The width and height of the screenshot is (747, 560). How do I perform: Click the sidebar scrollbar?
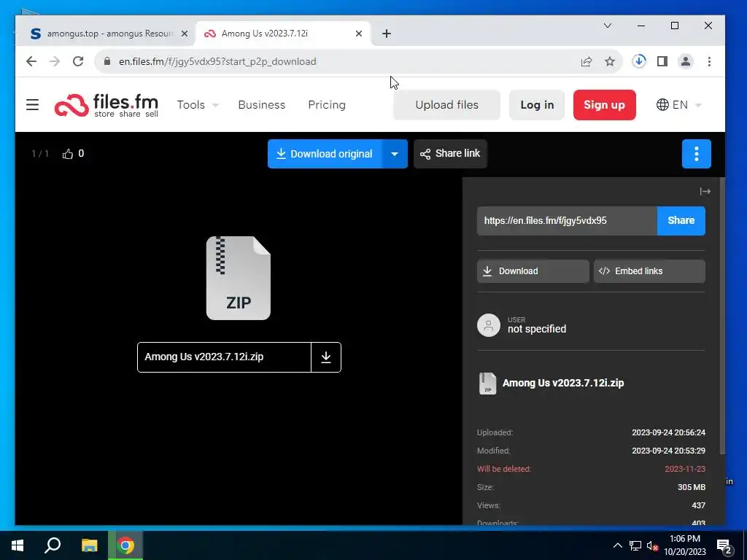[722, 316]
